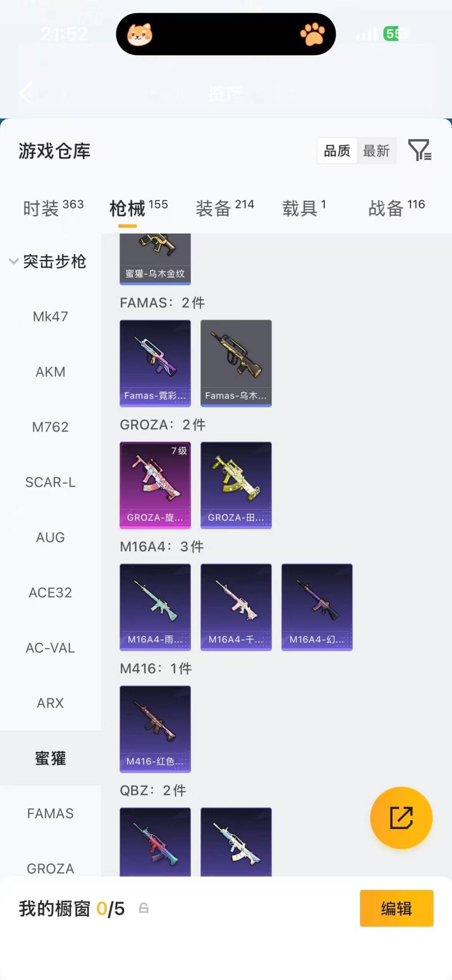Tap the lock icon beside 我的橱窗
452x980 pixels.
[x=144, y=908]
